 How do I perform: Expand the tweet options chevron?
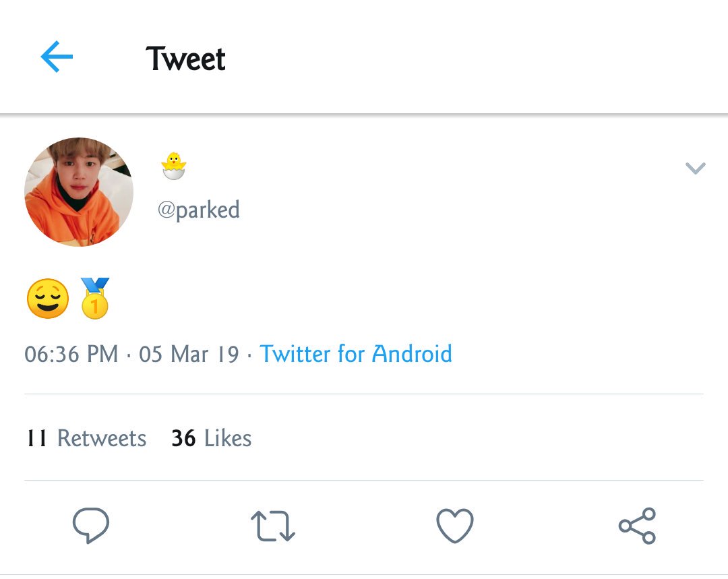696,168
